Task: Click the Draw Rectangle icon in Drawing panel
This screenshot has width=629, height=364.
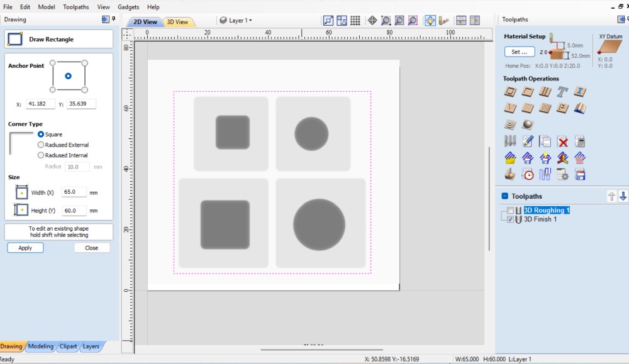Action: pyautogui.click(x=15, y=39)
